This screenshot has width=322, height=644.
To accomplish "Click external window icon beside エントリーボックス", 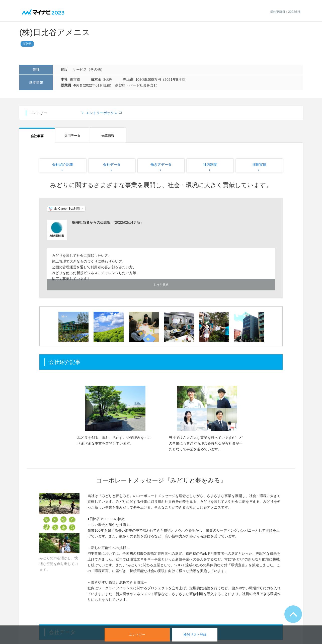I will coord(120,113).
